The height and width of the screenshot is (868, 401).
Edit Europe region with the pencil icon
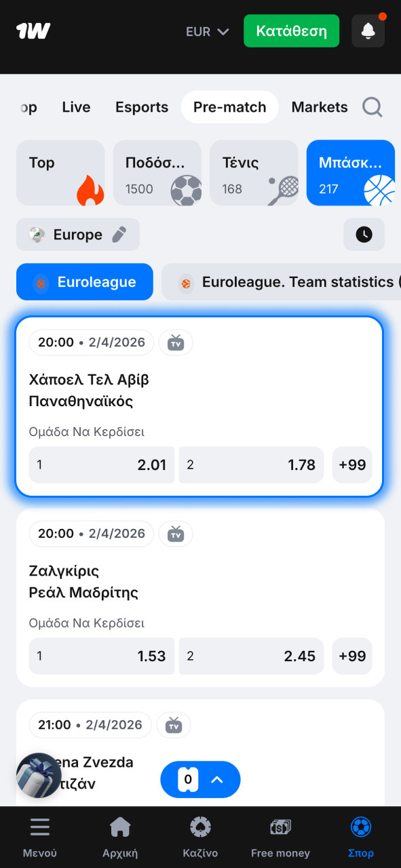(118, 233)
